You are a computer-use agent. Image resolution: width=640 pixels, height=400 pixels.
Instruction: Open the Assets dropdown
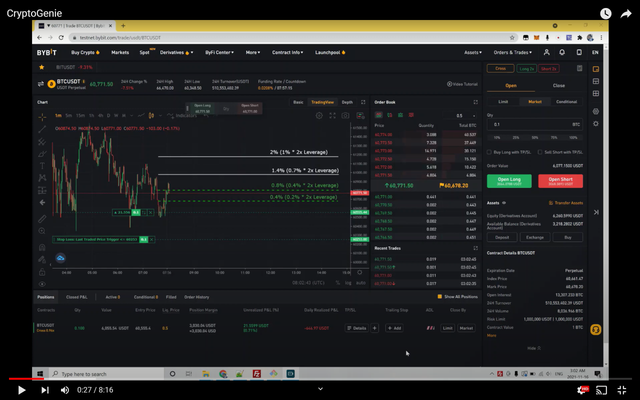click(x=473, y=52)
